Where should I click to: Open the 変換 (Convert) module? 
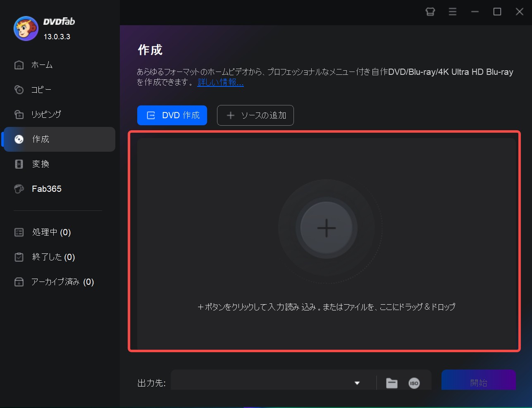pos(41,164)
